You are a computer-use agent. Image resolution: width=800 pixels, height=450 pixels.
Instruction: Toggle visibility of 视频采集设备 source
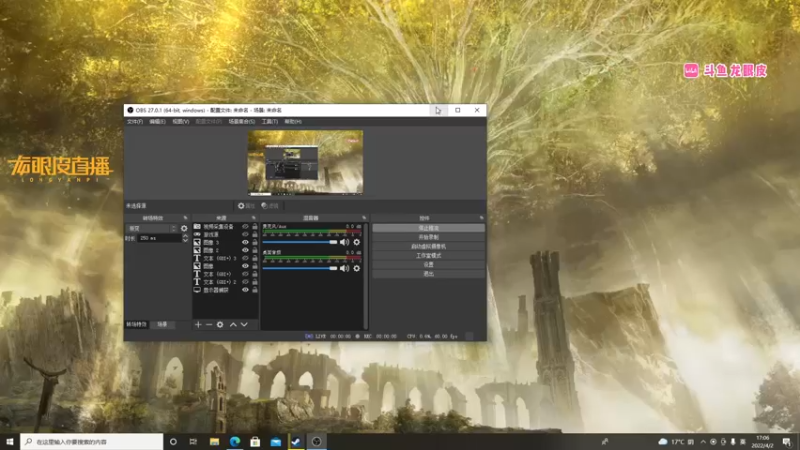[245, 227]
